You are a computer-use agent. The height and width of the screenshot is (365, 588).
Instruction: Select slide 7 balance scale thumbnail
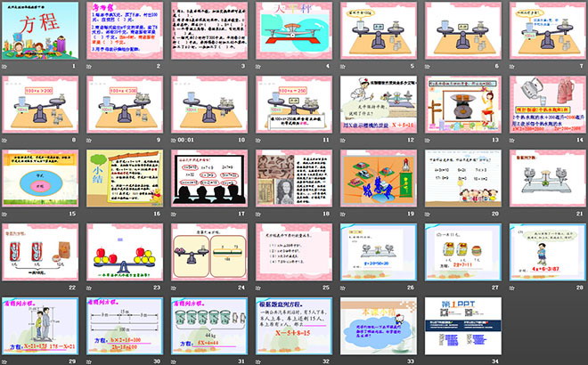[548, 31]
